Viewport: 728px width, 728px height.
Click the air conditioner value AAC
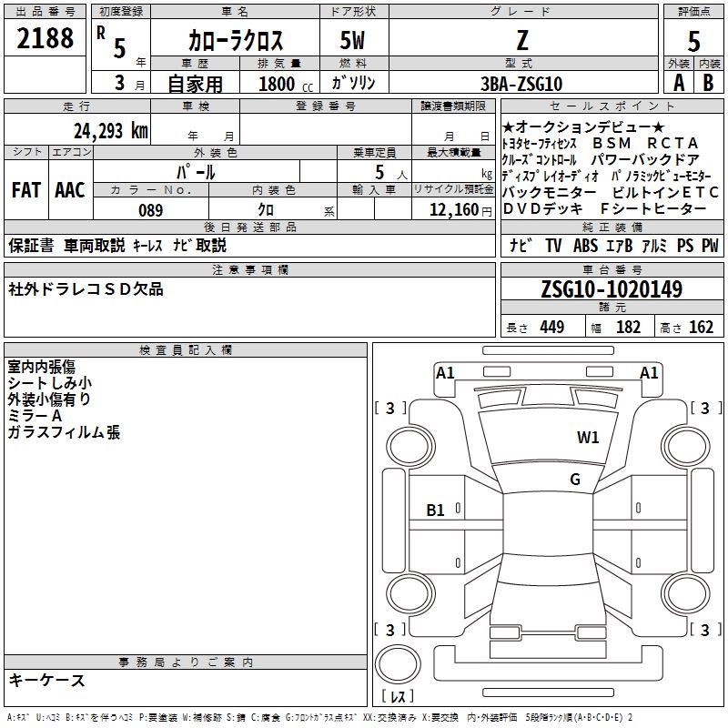tap(70, 190)
